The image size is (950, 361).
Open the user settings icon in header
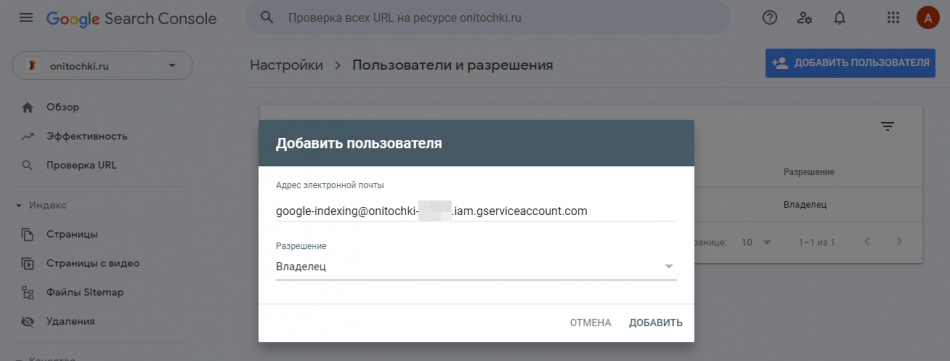click(x=805, y=18)
